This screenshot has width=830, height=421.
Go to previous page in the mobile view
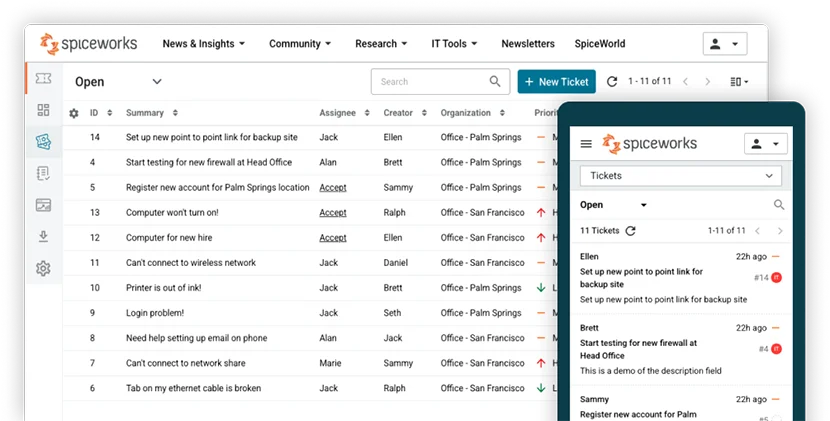click(758, 231)
